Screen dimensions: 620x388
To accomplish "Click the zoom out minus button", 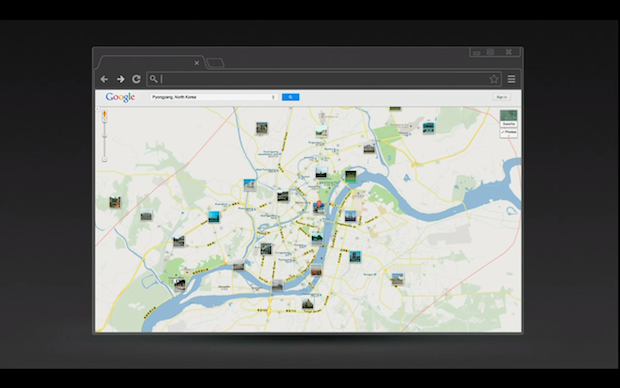I will 104,159.
